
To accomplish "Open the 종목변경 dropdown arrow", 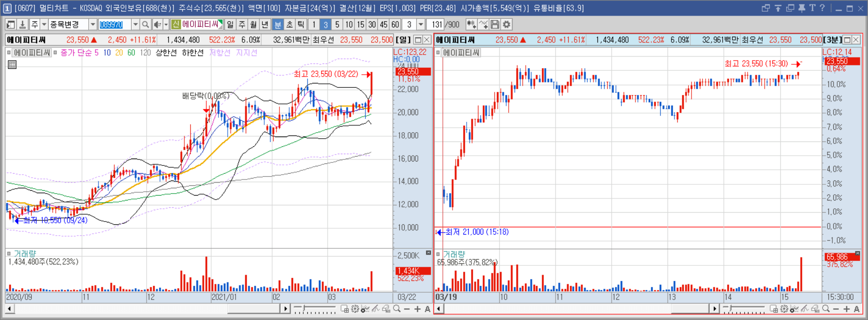I will (x=93, y=24).
